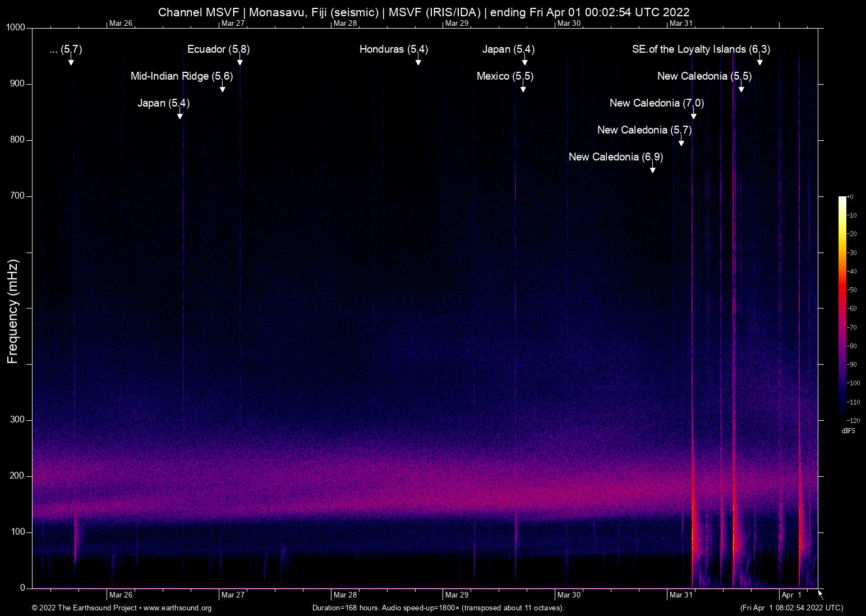Click the Mar 30 date on the top axis

click(569, 23)
